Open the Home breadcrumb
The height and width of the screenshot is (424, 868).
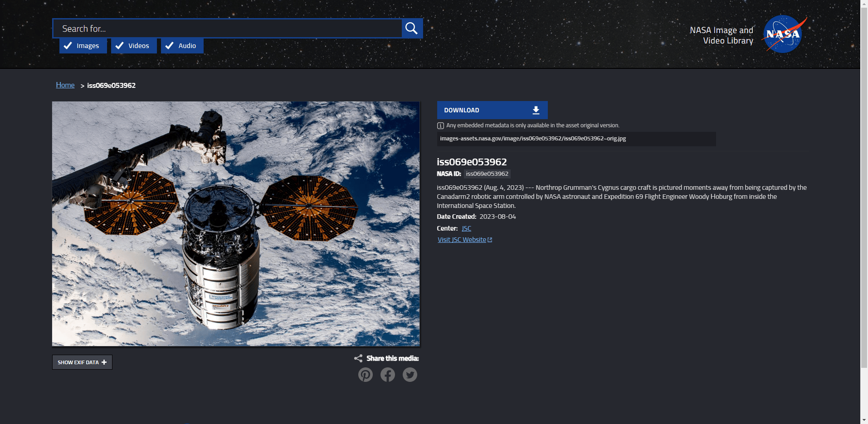[65, 85]
